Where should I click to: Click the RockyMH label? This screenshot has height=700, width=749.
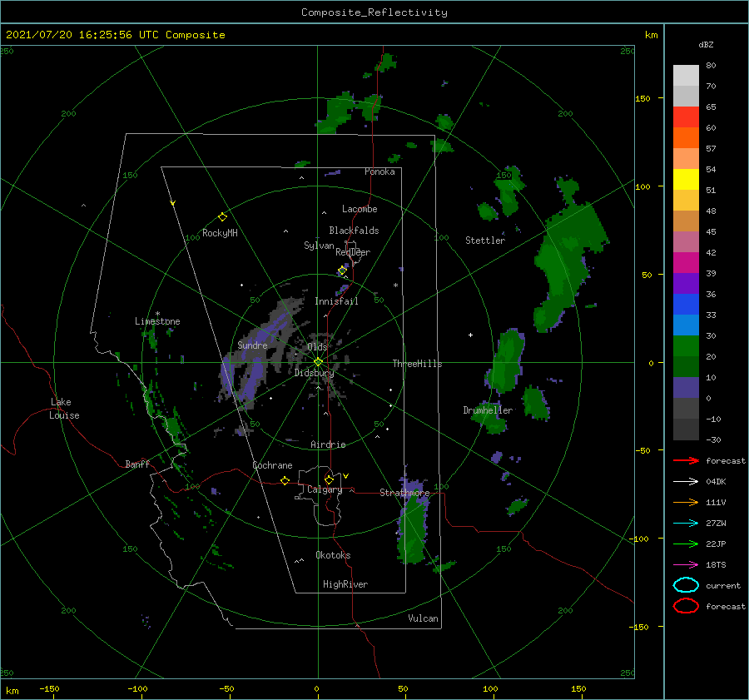pos(220,233)
